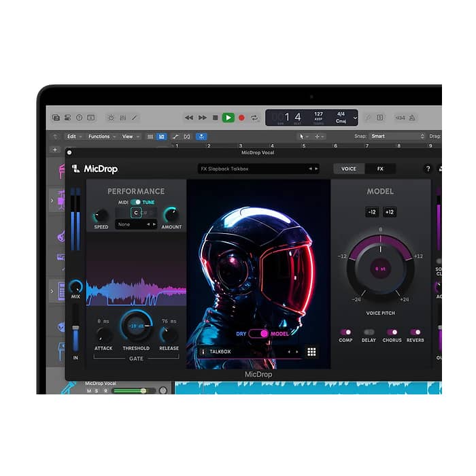Click the IN level slider handle
Screen dimensions: 476x476
click(75, 328)
